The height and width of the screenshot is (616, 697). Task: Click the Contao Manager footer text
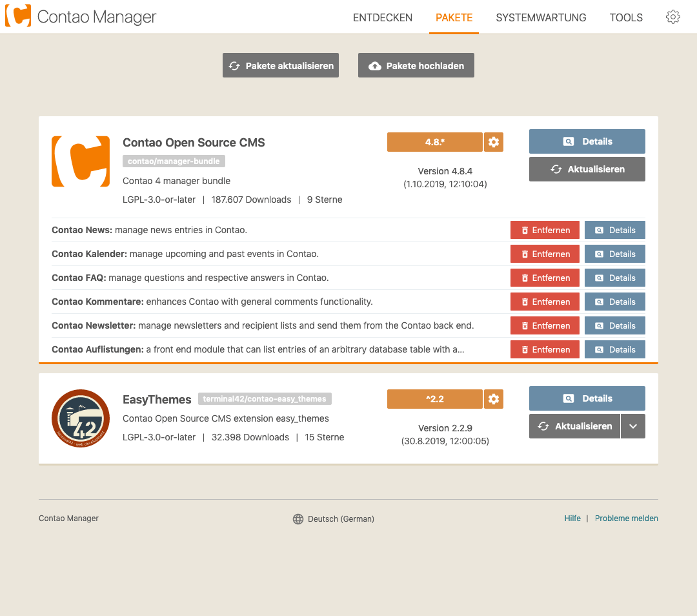pyautogui.click(x=68, y=518)
